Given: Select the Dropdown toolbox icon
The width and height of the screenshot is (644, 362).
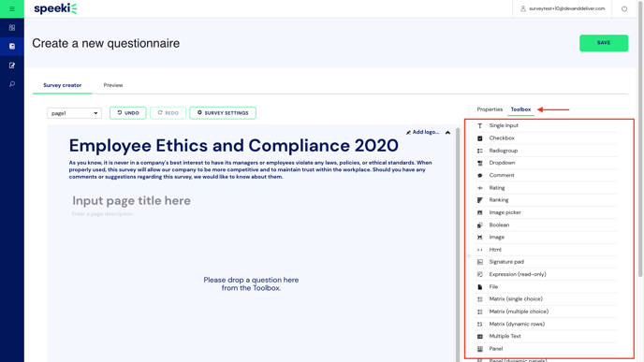Looking at the screenshot, I should tap(479, 163).
